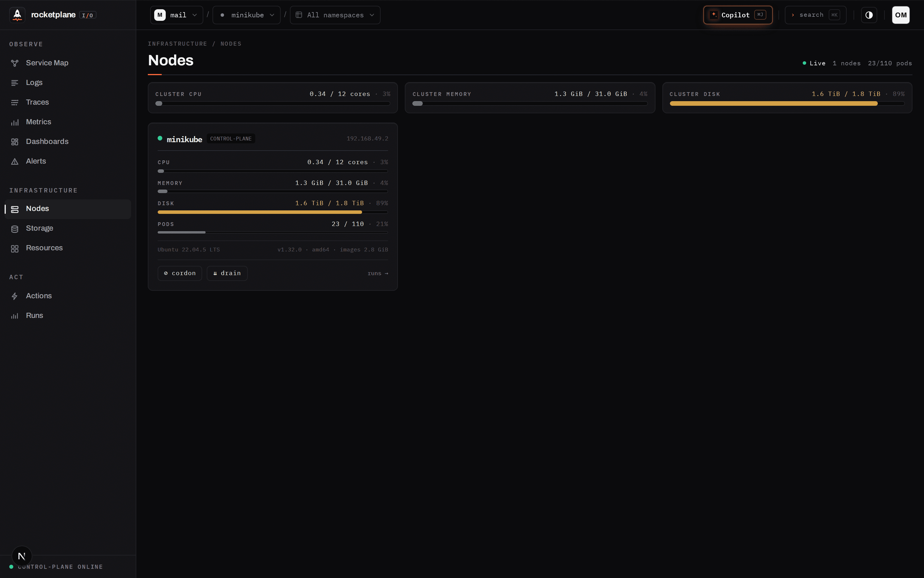Screen dimensions: 924x578
Task: Click the 23/110 pods summary
Action: point(890,64)
